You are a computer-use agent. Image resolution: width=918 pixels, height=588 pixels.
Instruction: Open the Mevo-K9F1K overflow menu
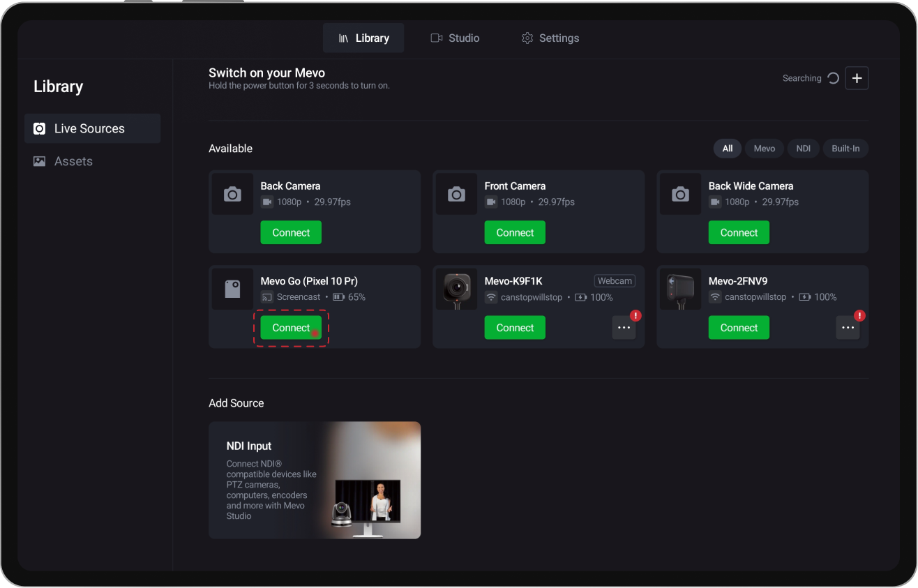tap(624, 327)
